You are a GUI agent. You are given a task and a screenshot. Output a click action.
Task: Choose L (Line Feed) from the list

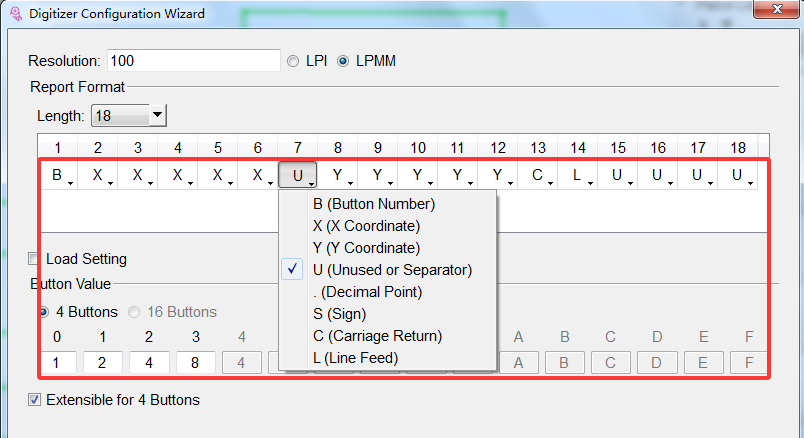pyautogui.click(x=355, y=358)
